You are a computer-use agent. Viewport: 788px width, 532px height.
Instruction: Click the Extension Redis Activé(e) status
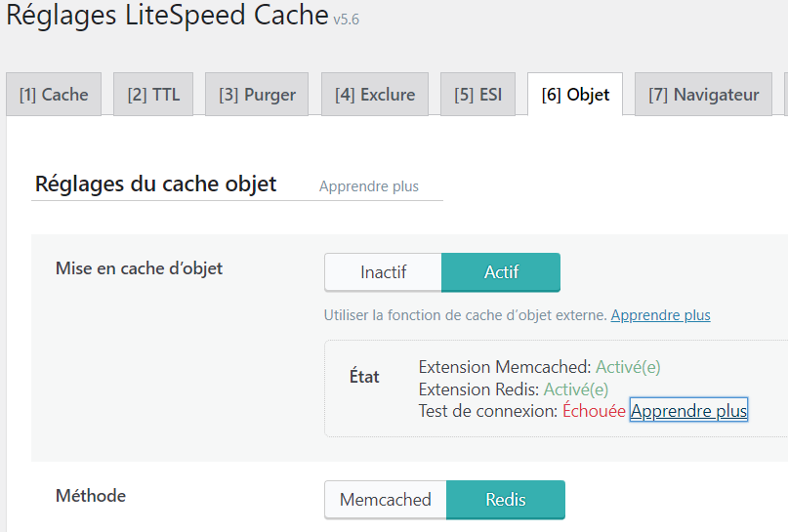click(576, 389)
